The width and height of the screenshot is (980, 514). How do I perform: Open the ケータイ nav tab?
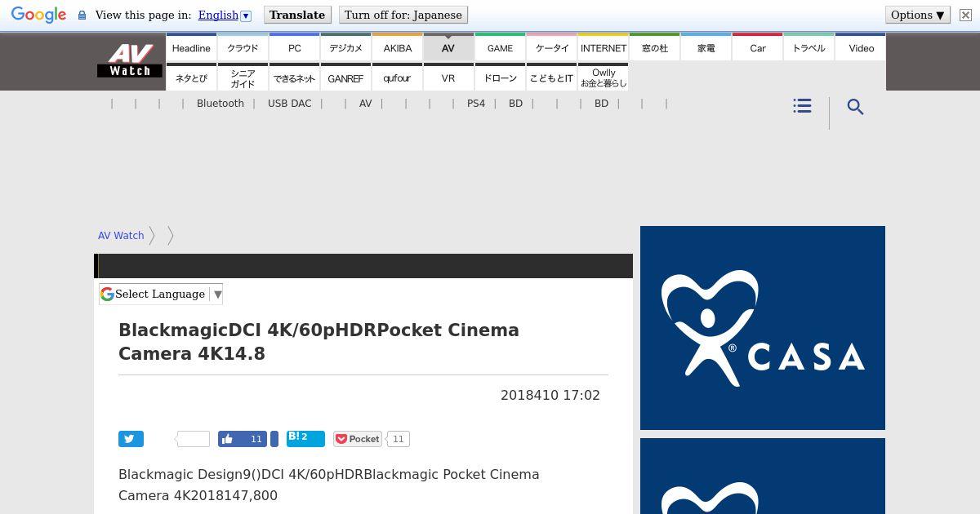(551, 47)
